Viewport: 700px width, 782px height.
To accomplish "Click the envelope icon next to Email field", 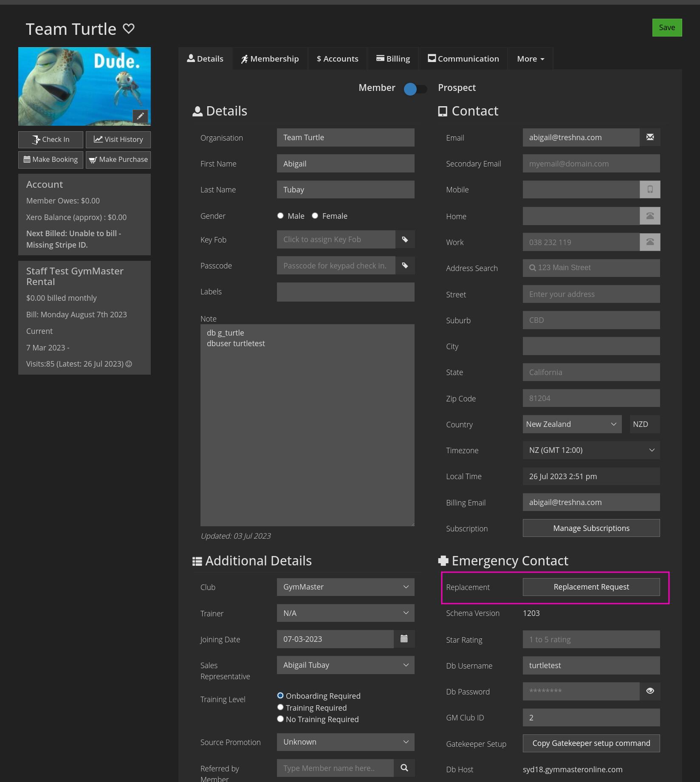I will 650,137.
